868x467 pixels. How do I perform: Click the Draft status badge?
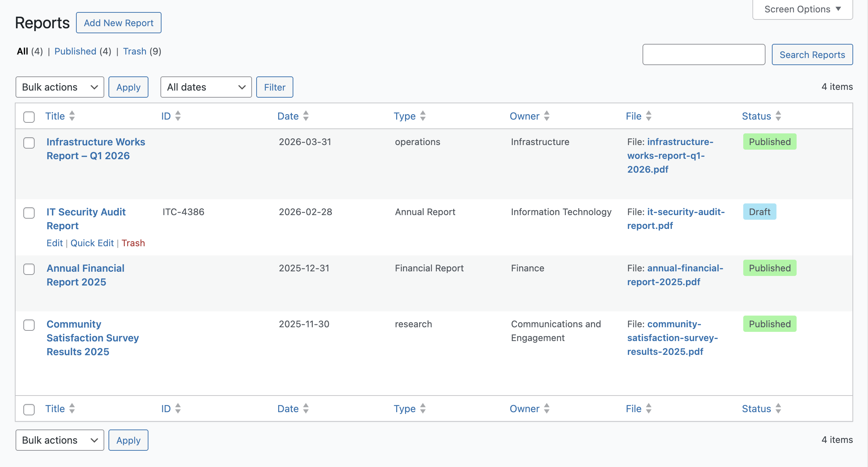coord(759,212)
